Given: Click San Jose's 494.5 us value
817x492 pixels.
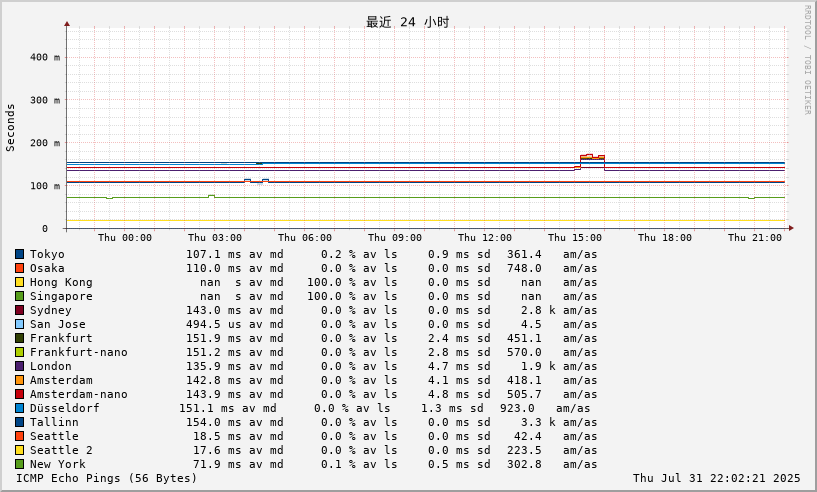Looking at the screenshot, I should click(214, 325).
